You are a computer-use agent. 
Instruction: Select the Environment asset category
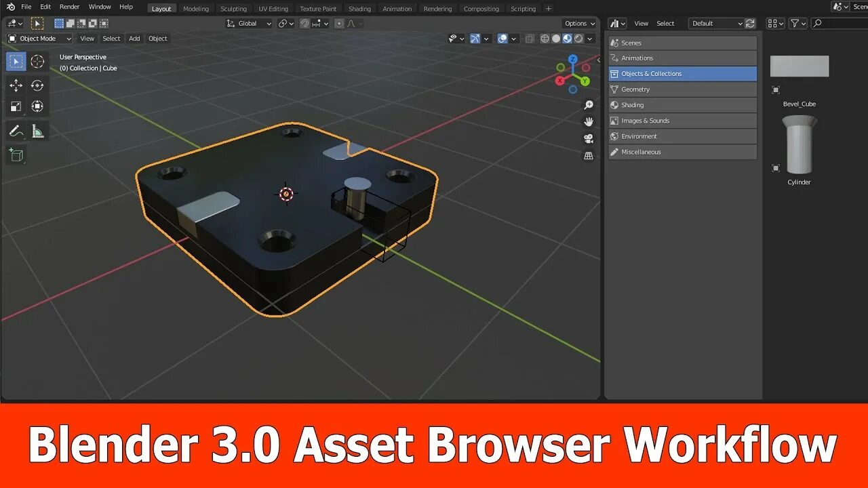click(x=682, y=136)
